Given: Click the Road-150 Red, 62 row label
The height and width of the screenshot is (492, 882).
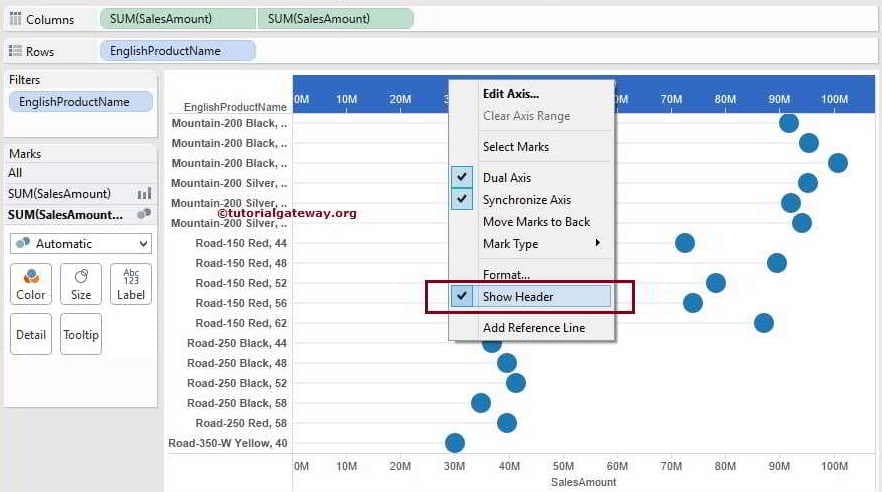Looking at the screenshot, I should [x=241, y=323].
